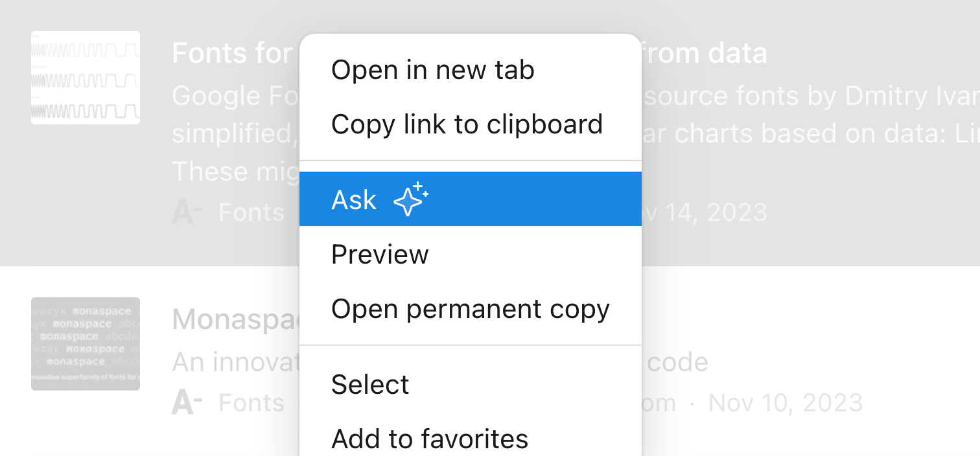Click Fonts collection icon under first bookmark
980x456 pixels.
click(186, 212)
